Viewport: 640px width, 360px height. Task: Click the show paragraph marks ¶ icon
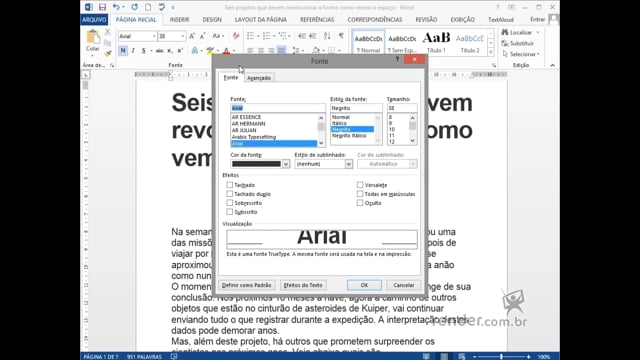pos(341,36)
